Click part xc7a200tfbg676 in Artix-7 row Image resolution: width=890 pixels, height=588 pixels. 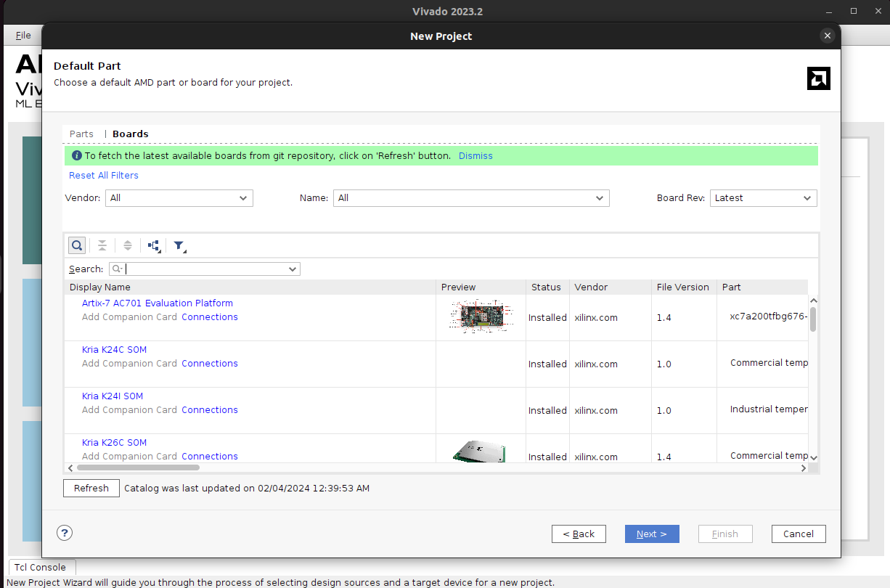coord(769,317)
